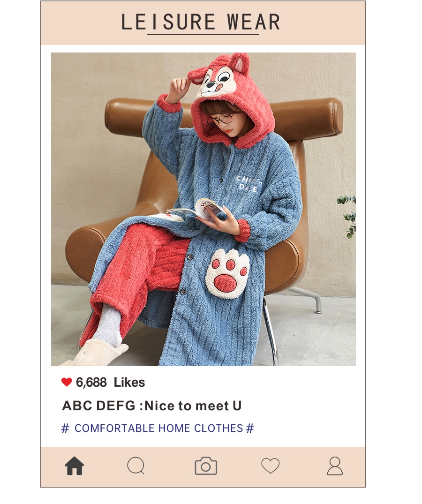Open the COMFORTABLE HOME CLOTHES hashtag
The image size is (422, 504).
point(158,428)
